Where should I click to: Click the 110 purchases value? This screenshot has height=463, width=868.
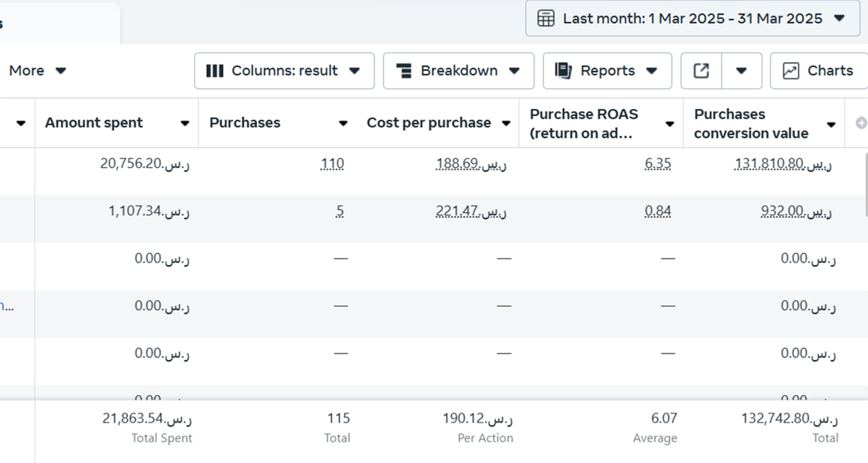pos(332,164)
